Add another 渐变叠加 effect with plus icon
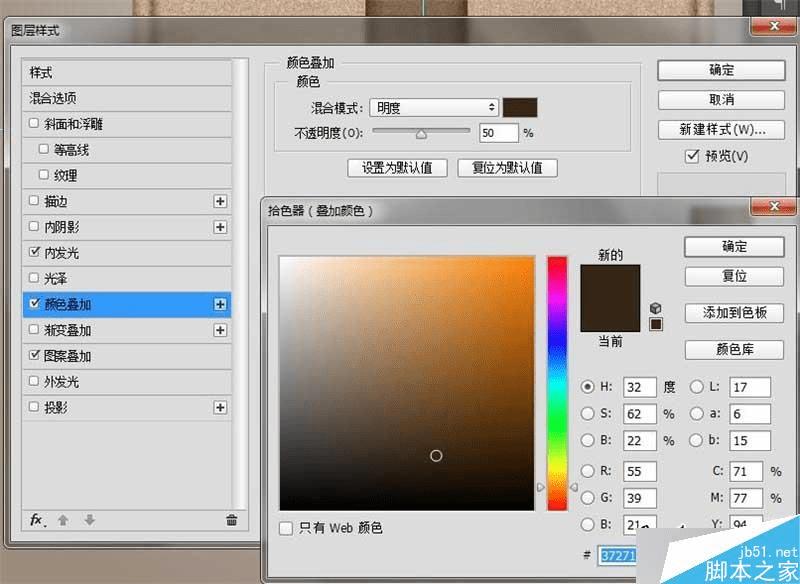Viewport: 800px width, 584px height. [x=220, y=331]
